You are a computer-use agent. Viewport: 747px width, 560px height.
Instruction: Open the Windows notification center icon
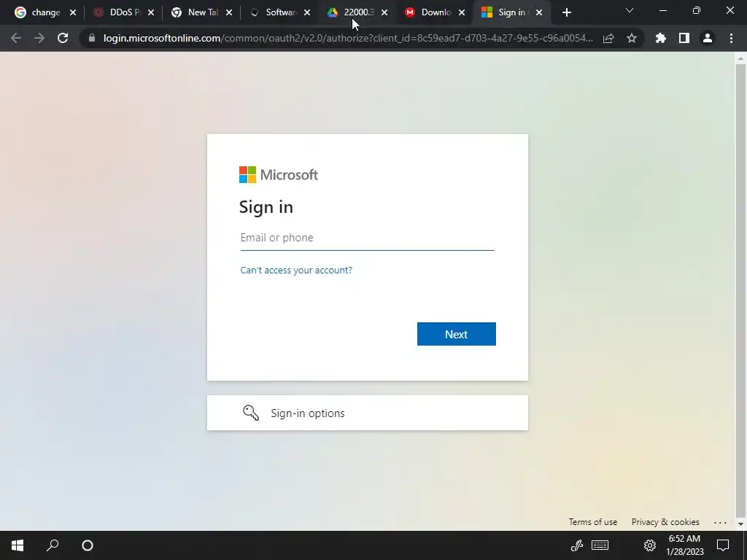coord(723,545)
